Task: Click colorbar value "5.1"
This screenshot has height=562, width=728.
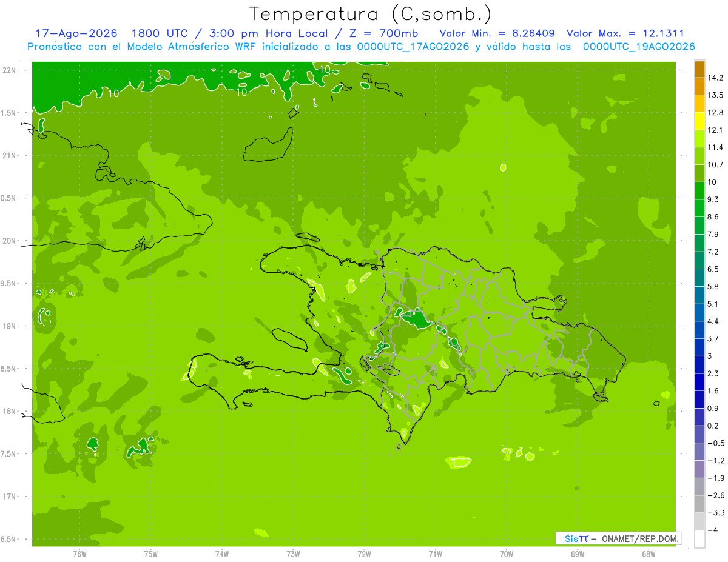Action: (713, 304)
